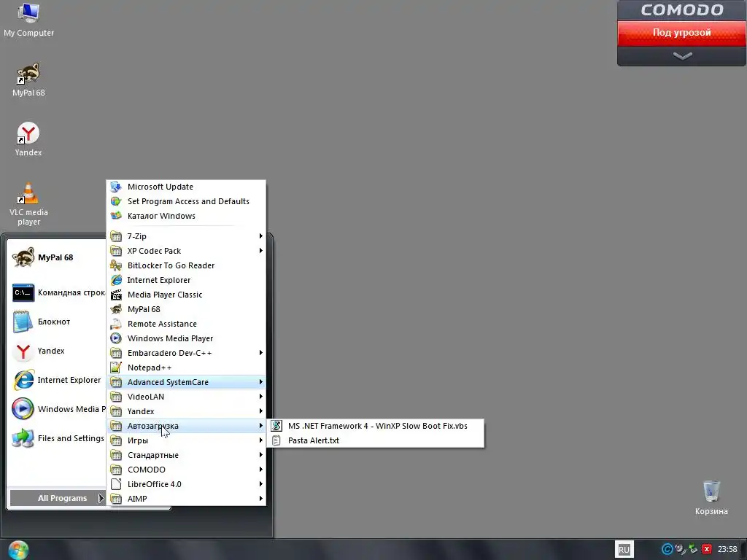
Task: Open Internet Explorer from All Programs list
Action: pyautogui.click(x=186, y=280)
